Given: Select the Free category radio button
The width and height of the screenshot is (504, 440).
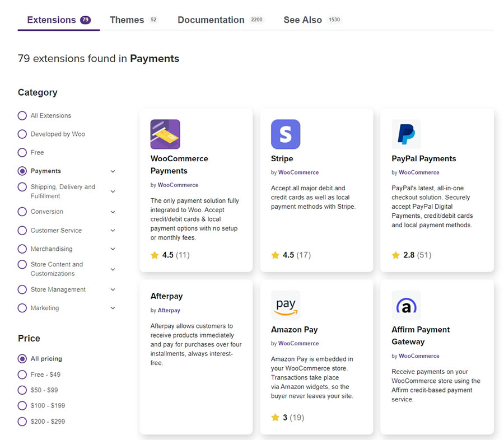Looking at the screenshot, I should pyautogui.click(x=22, y=152).
